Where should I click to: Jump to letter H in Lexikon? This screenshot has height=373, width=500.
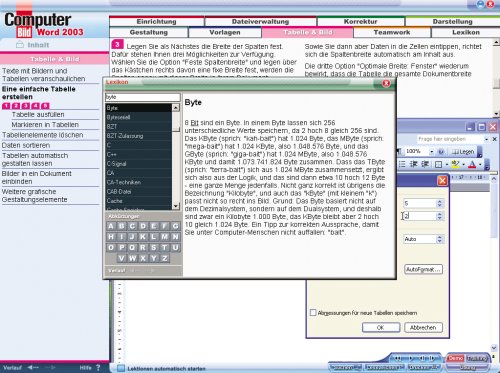tap(111, 237)
